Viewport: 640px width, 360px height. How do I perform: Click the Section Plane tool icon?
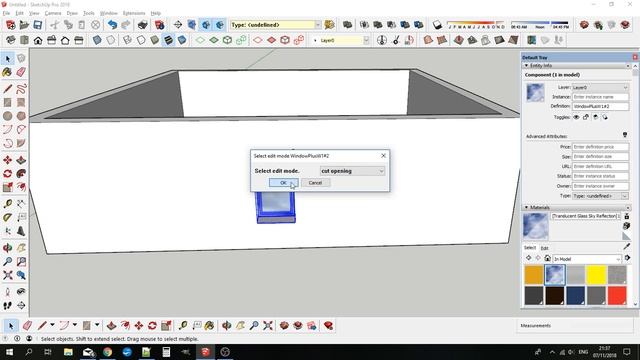(178, 25)
